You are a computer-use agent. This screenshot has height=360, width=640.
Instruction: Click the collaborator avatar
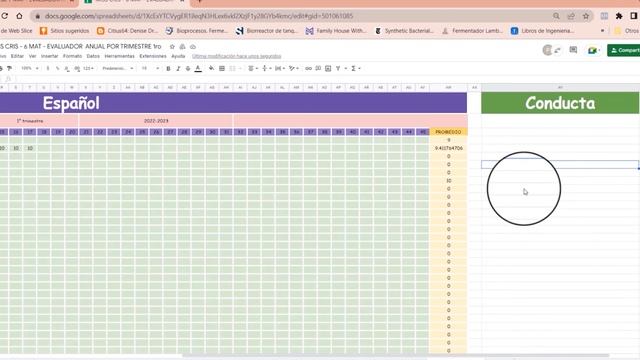547,50
